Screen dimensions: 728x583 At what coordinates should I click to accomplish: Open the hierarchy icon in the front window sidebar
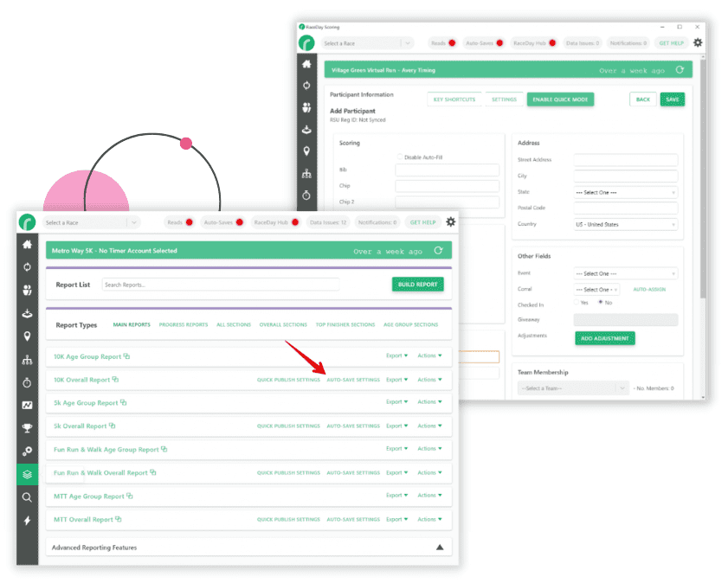point(28,360)
